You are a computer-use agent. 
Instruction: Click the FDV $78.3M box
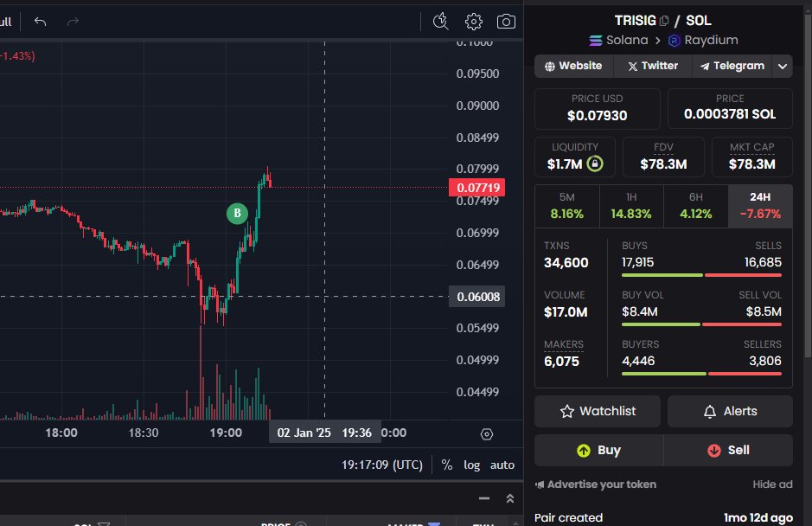tap(663, 157)
